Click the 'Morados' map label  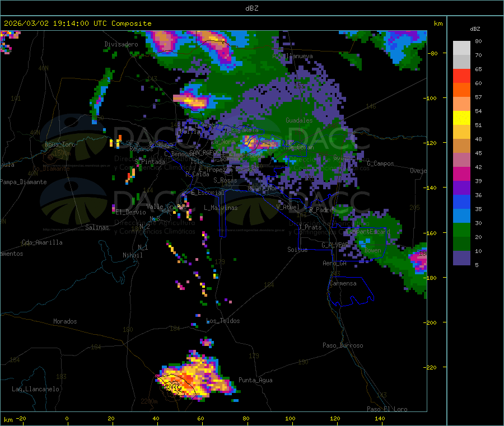(65, 321)
